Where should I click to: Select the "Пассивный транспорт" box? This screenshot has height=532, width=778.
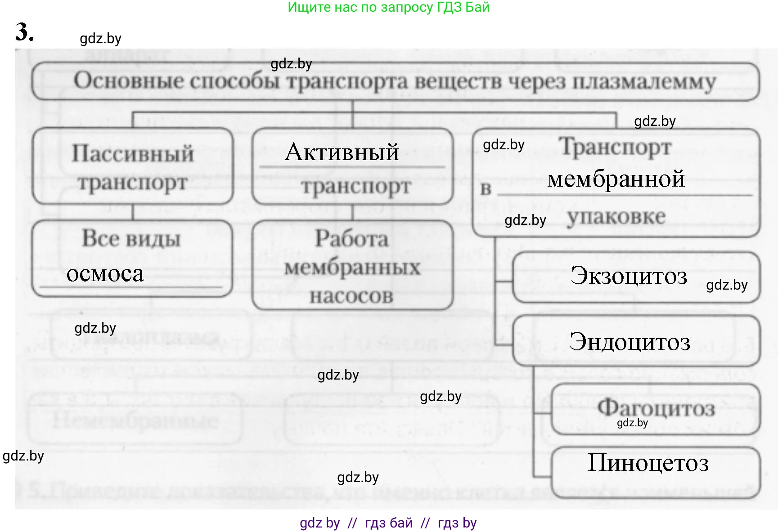click(x=133, y=167)
